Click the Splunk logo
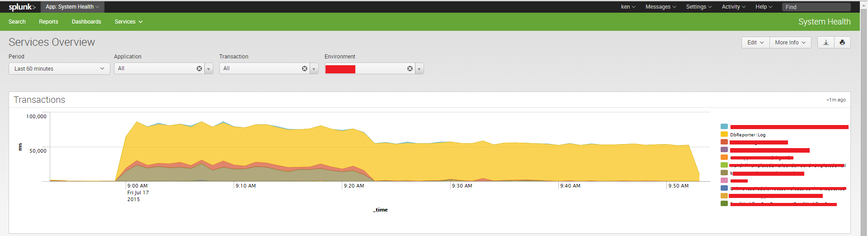Screen dimensions: 868x236 pos(22,7)
